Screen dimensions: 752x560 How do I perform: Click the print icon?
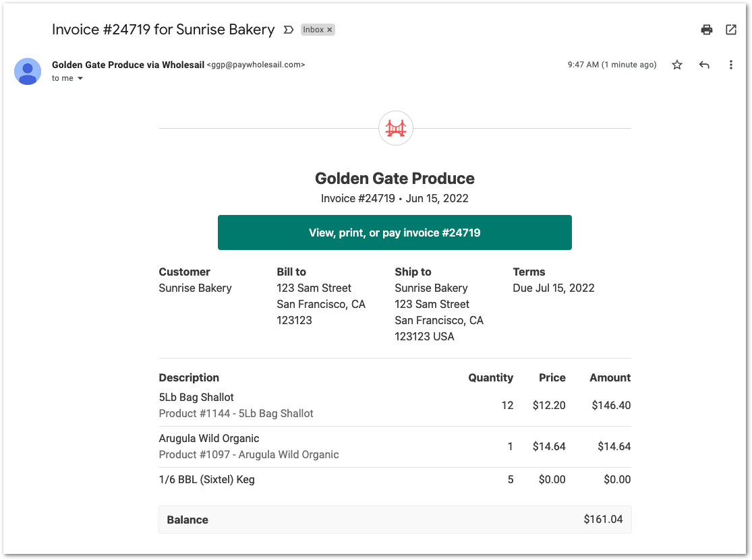click(706, 30)
